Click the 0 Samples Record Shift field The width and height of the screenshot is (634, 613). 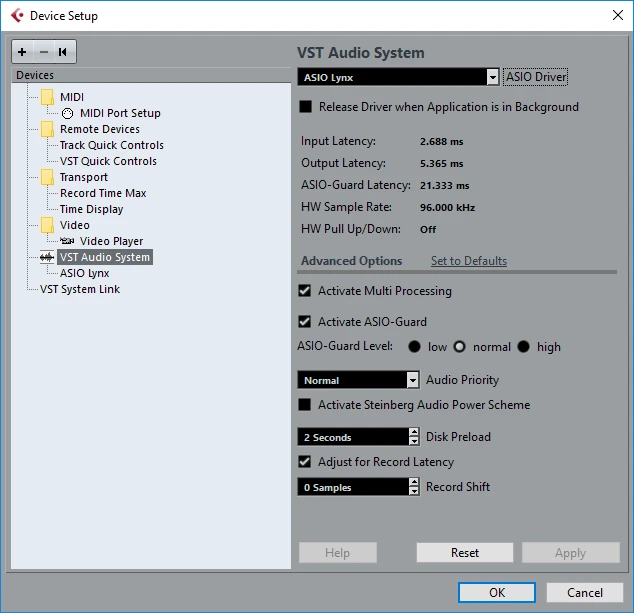pyautogui.click(x=353, y=487)
